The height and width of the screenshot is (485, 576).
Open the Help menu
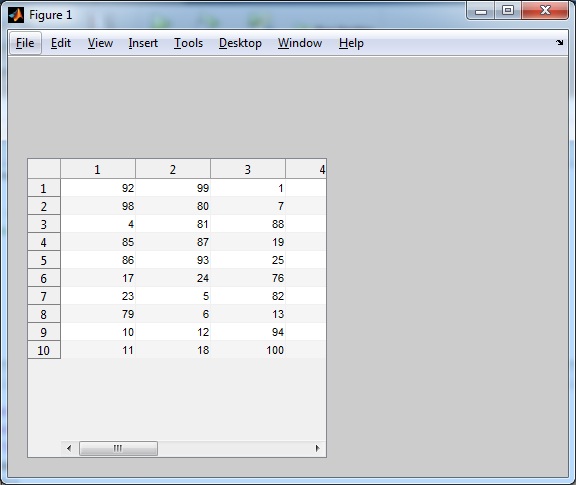[x=351, y=43]
